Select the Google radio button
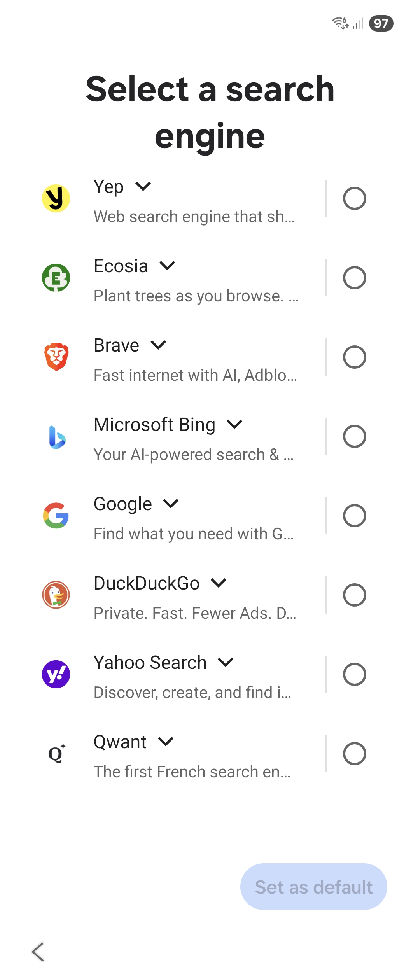The image size is (420, 980). tap(354, 516)
